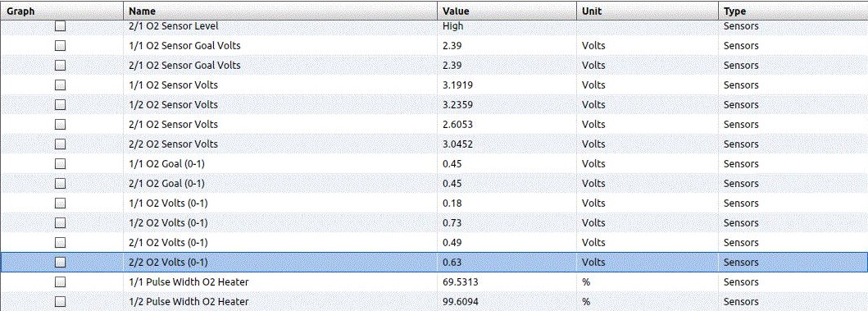Click the value 0.18
Screen dimensions: 868x311
click(x=452, y=203)
